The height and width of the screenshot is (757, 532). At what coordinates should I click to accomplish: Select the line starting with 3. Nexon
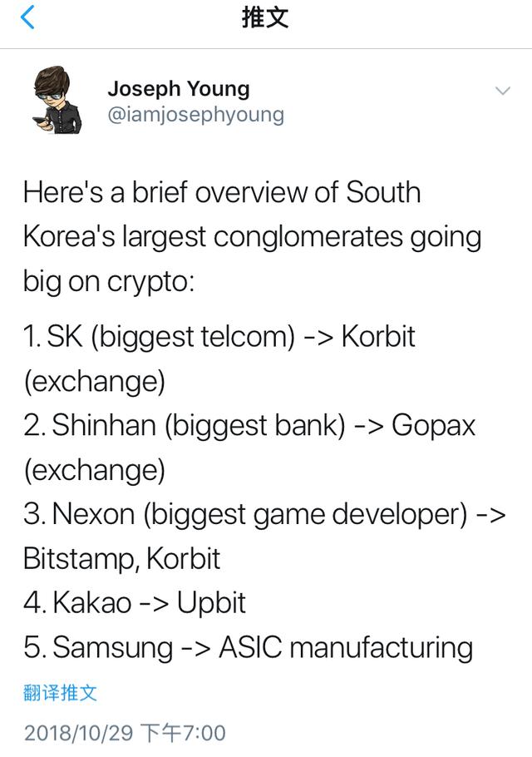264,536
